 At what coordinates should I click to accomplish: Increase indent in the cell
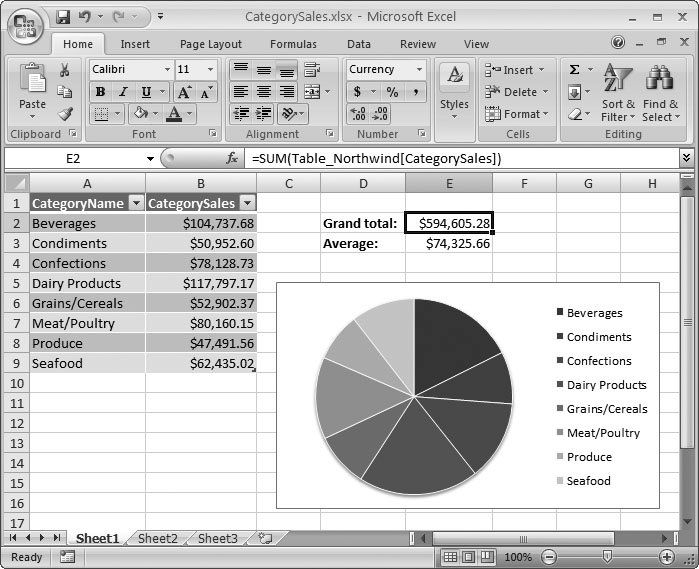[x=264, y=114]
